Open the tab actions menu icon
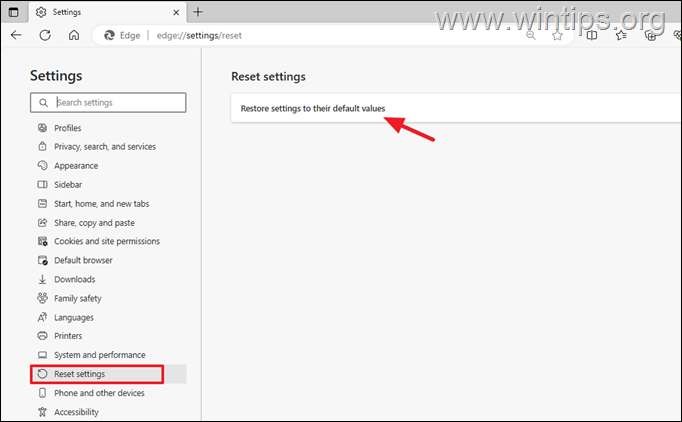The image size is (682, 422). coord(13,12)
